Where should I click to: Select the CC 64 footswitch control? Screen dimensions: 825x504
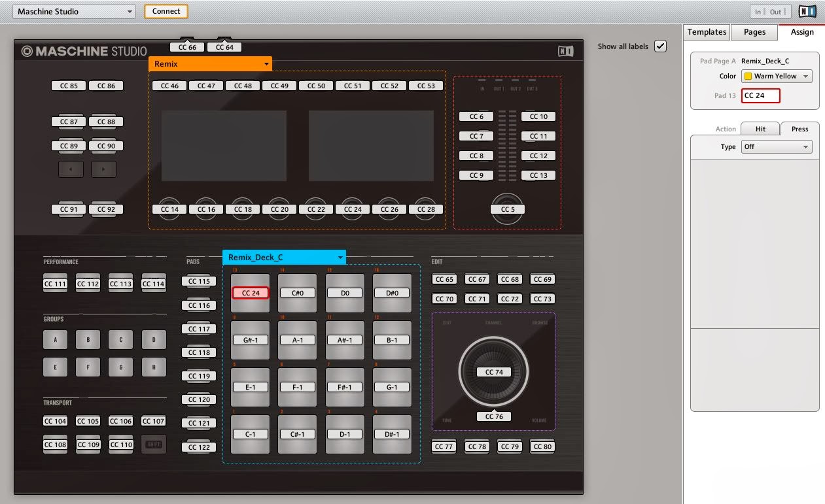(224, 47)
